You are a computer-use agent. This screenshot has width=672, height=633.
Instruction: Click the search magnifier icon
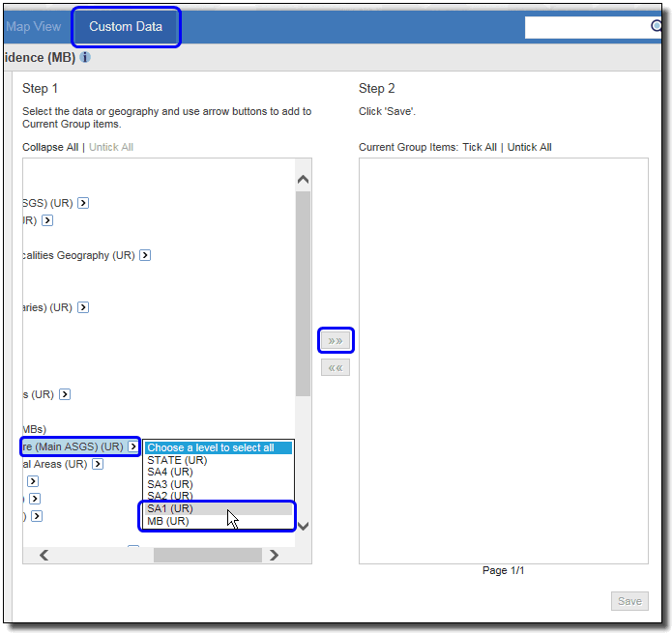coord(657,27)
